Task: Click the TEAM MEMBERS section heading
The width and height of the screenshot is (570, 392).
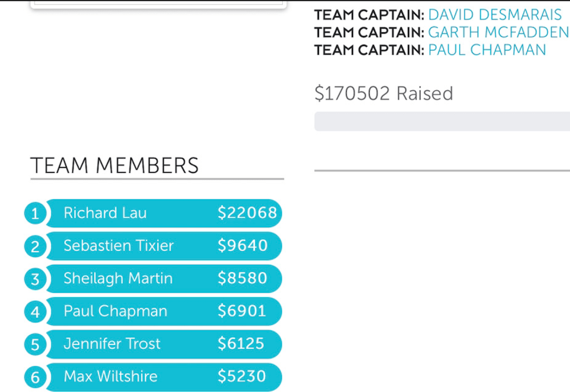Action: [114, 166]
